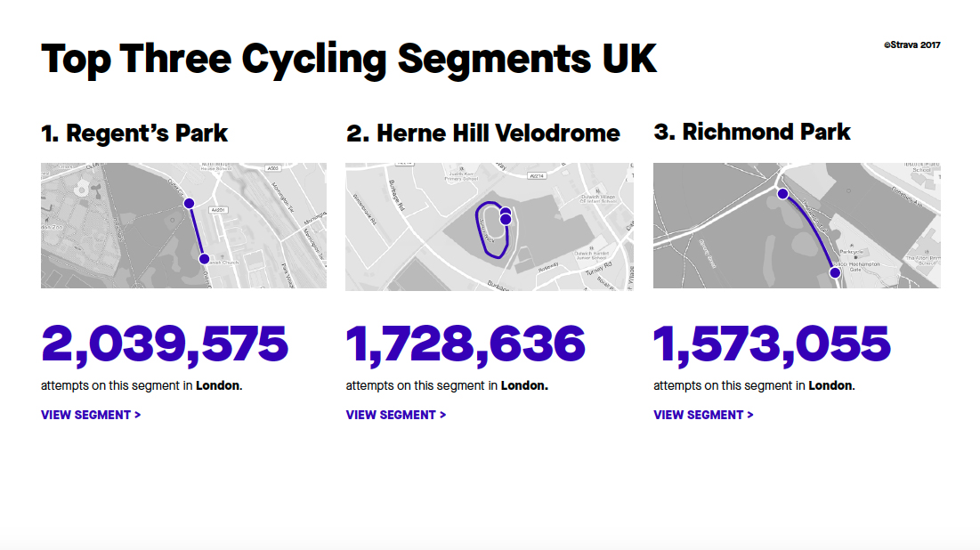Click the attempts caption under Regent's Park
The width and height of the screenshot is (980, 550).
click(142, 386)
